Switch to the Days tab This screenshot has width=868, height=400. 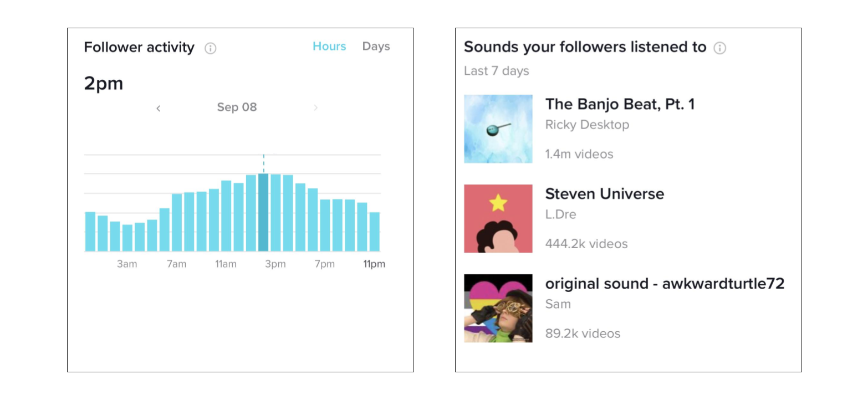(x=376, y=47)
